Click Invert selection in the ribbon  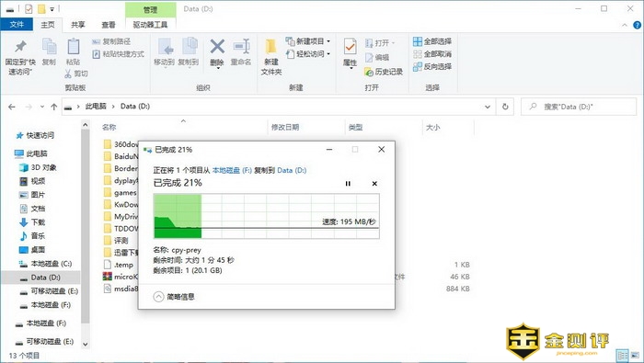point(432,66)
